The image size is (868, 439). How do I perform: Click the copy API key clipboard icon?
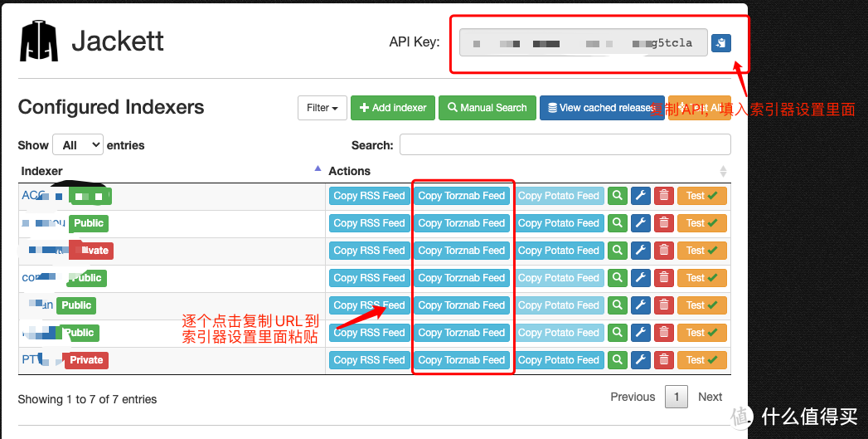point(720,43)
